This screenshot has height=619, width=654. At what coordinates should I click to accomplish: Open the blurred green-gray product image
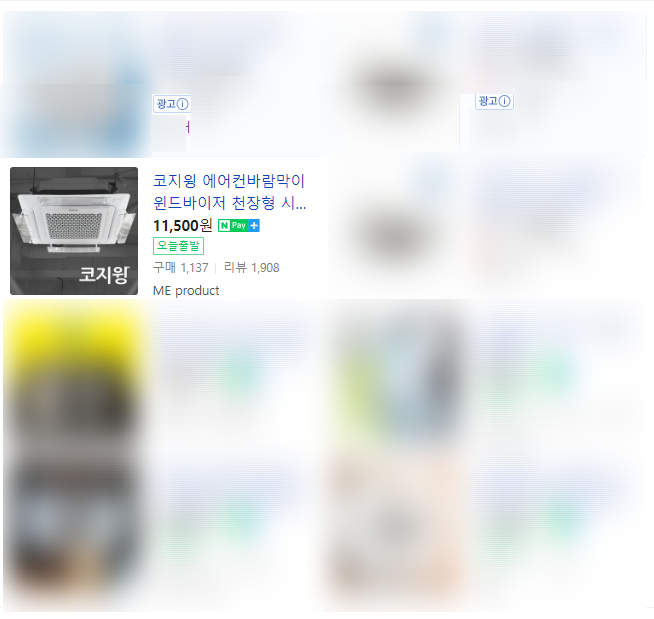[x=396, y=377]
